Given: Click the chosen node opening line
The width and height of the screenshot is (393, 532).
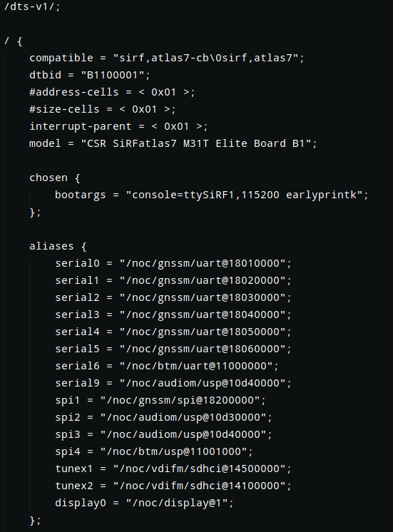Looking at the screenshot, I should pos(55,178).
